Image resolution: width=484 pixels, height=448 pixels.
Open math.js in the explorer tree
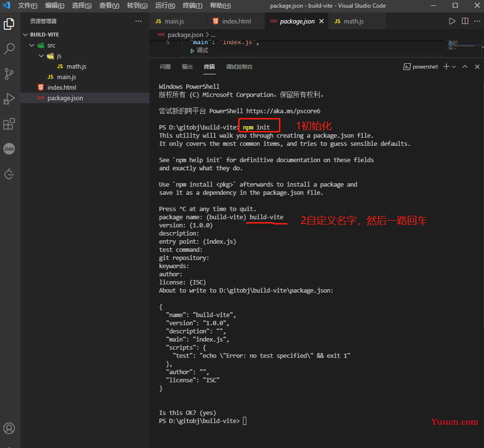pos(76,66)
